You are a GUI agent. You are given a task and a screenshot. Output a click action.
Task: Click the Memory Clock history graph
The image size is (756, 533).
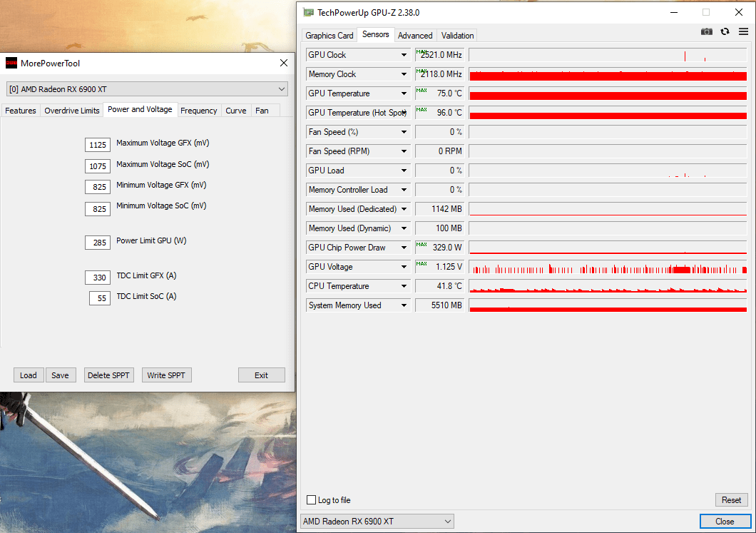608,74
